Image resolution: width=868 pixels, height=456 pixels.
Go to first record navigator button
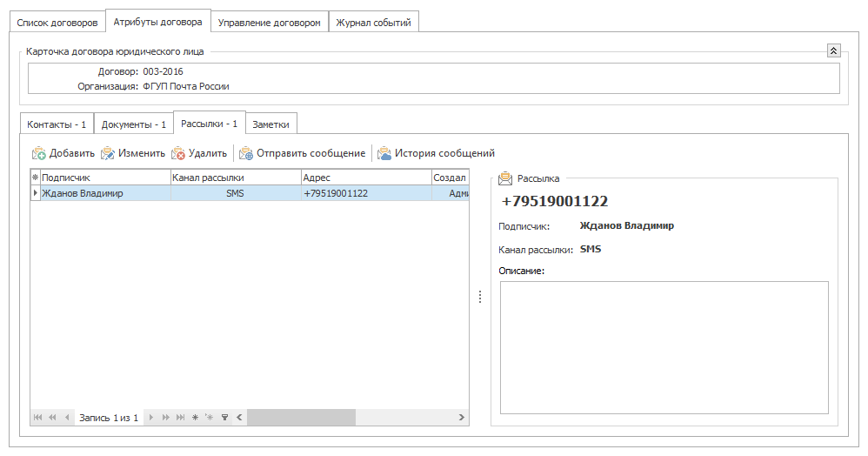click(x=37, y=417)
